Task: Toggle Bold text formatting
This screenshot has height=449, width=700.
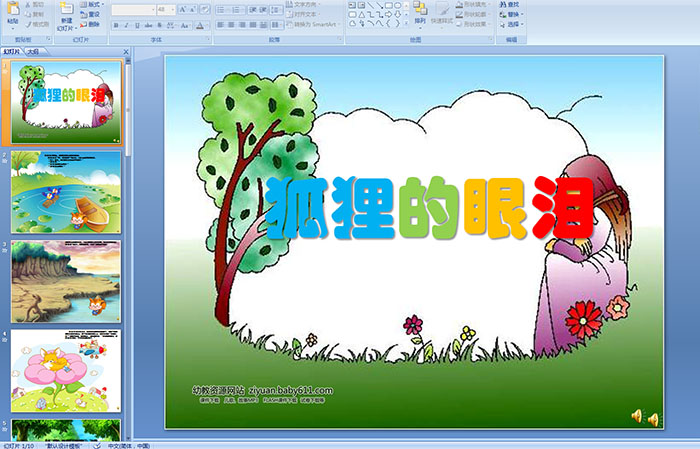Action: [114, 25]
